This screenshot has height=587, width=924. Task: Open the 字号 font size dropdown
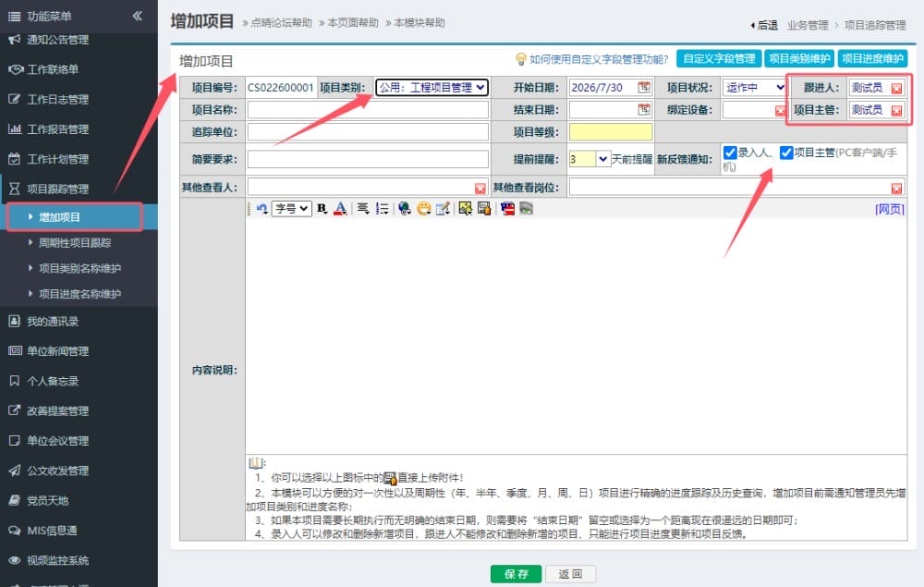291,208
